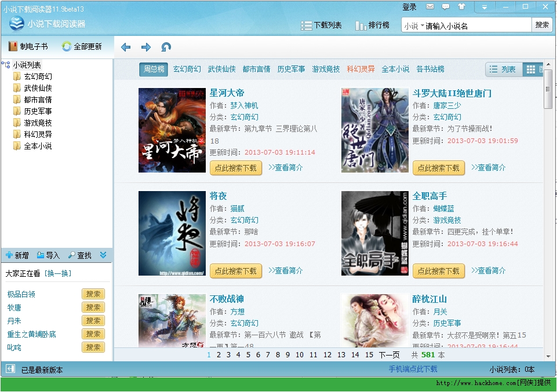557x392 pixels.
Task: Go to page 2 in pagination
Action: coord(219,355)
